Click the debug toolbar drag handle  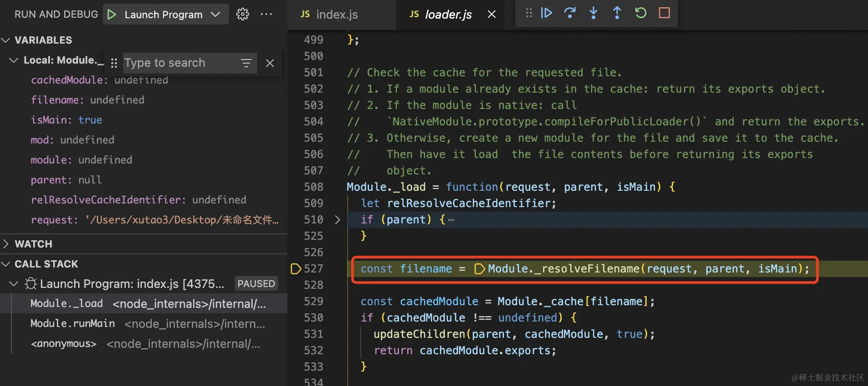click(x=529, y=13)
